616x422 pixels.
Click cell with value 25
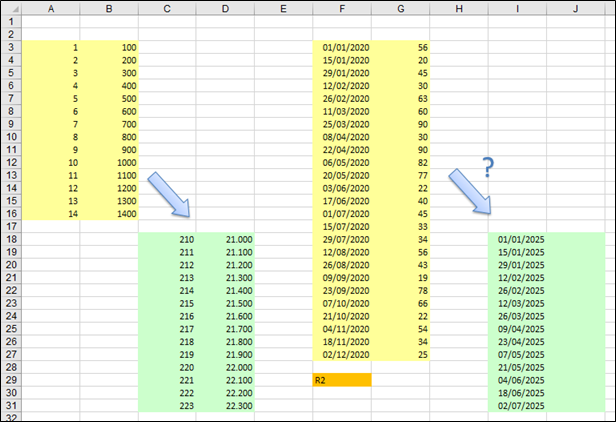400,354
